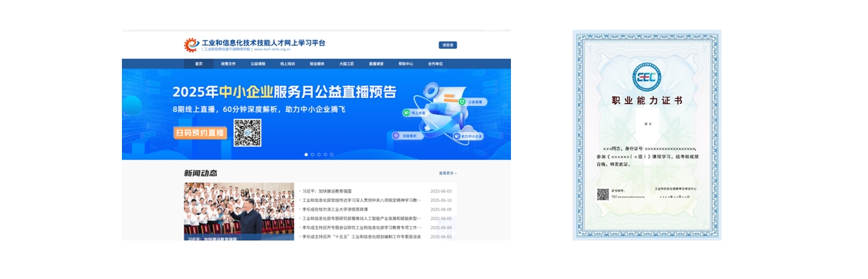The image size is (868, 279).
Task: Click the QR code in the blue banner
Action: point(247,133)
